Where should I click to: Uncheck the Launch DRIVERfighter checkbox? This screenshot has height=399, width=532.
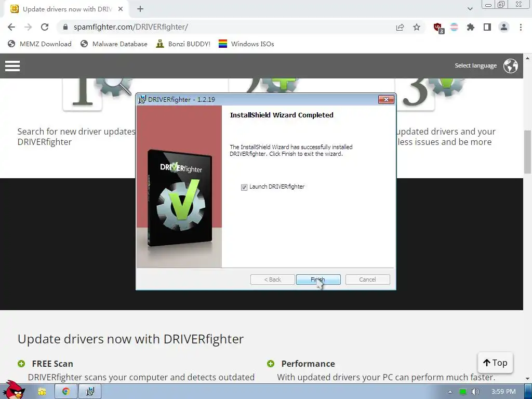coord(244,187)
